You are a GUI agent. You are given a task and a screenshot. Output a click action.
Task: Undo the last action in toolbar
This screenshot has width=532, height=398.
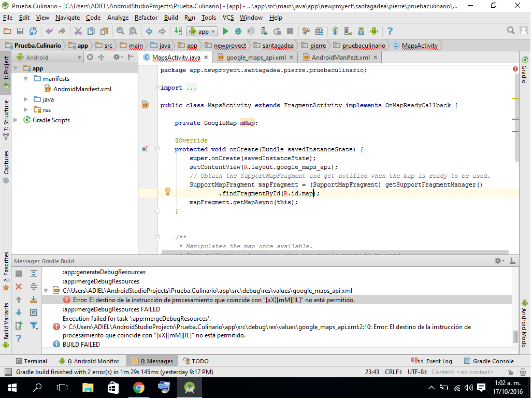click(x=49, y=31)
